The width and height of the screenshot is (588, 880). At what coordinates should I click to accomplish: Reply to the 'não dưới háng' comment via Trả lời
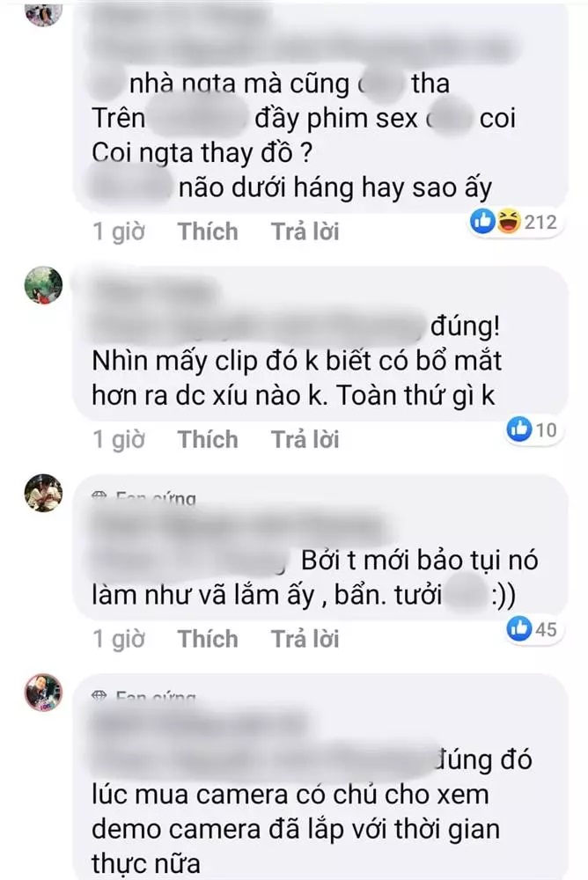coord(305,231)
